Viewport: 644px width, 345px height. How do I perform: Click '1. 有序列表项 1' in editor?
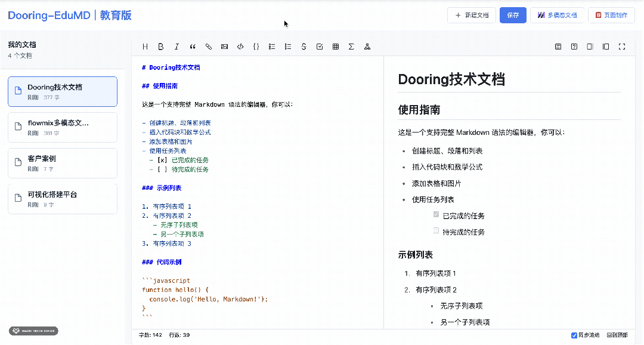(167, 207)
